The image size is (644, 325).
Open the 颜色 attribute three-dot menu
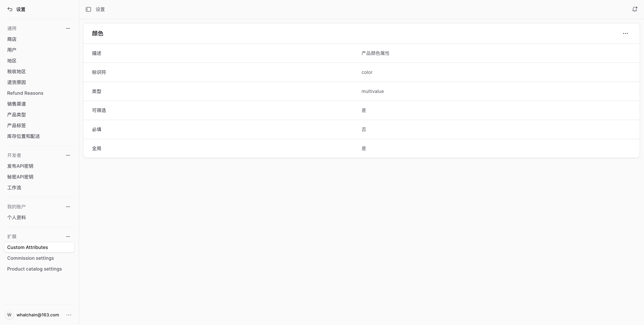tap(625, 33)
